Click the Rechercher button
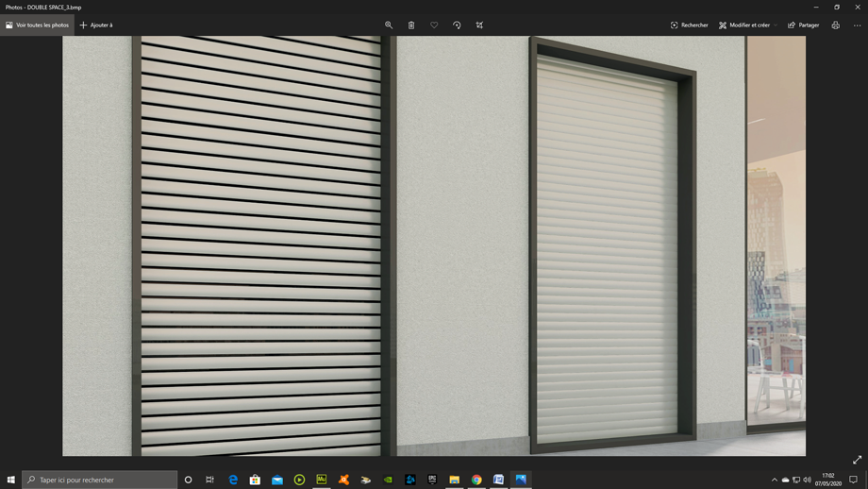 (x=690, y=25)
